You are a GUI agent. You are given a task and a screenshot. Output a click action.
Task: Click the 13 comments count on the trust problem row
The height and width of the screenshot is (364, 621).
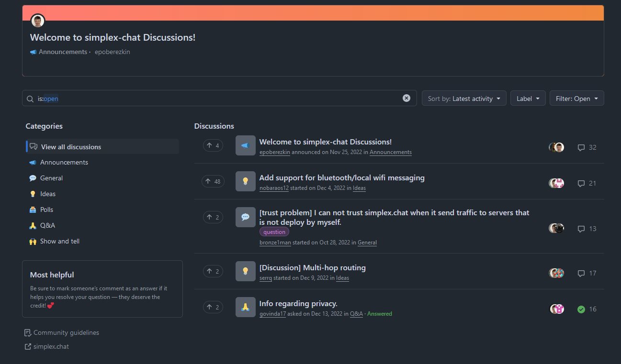587,229
